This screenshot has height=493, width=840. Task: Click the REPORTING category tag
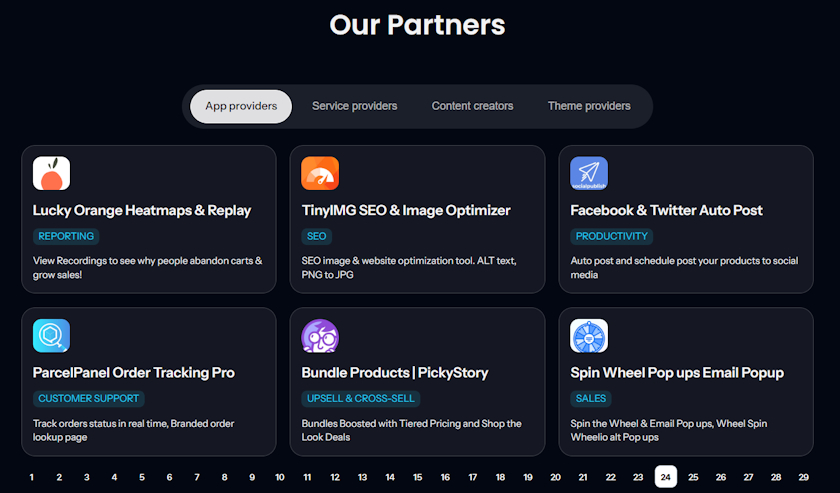click(66, 236)
